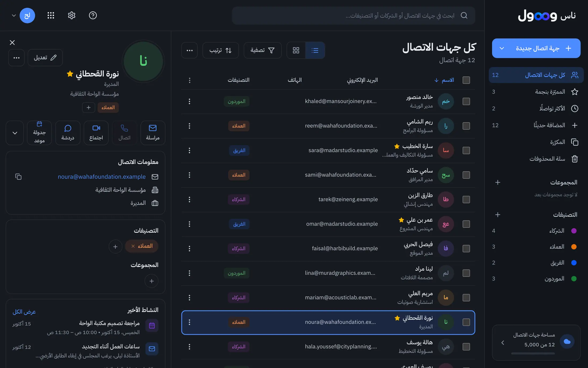Image resolution: width=588 pixels, height=368 pixels.
Task: Click the تعديل edit button
Action: pyautogui.click(x=45, y=58)
